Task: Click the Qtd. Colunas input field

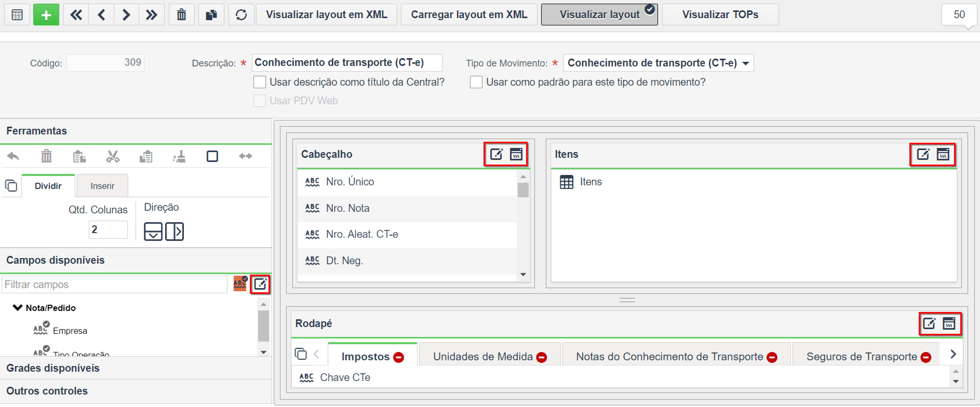Action: (x=108, y=230)
